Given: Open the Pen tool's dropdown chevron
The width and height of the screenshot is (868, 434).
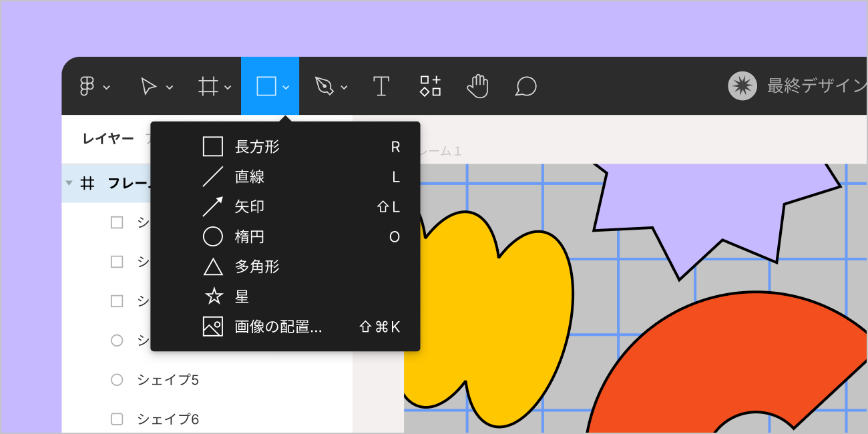Looking at the screenshot, I should pyautogui.click(x=343, y=87).
